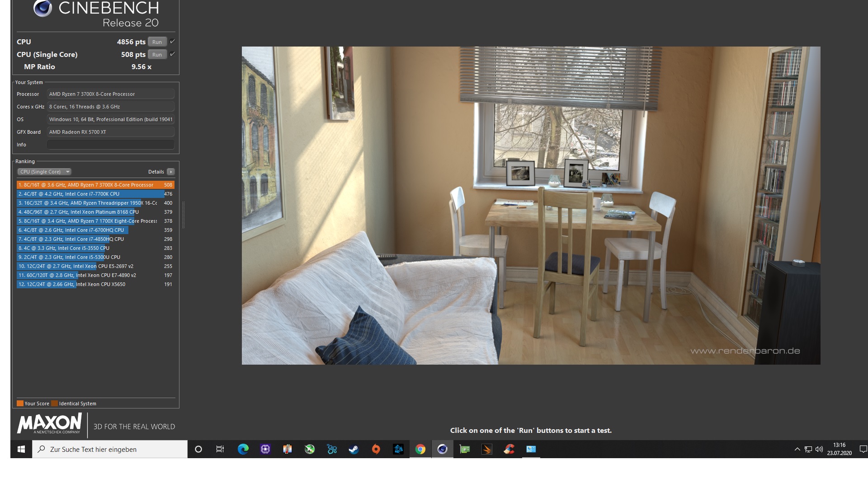The image size is (868, 488).
Task: Launch Microsoft Edge from the taskbar
Action: [243, 449]
